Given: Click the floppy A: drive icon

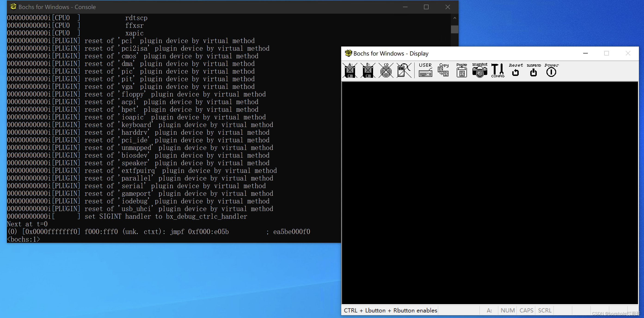Looking at the screenshot, I should [x=350, y=71].
